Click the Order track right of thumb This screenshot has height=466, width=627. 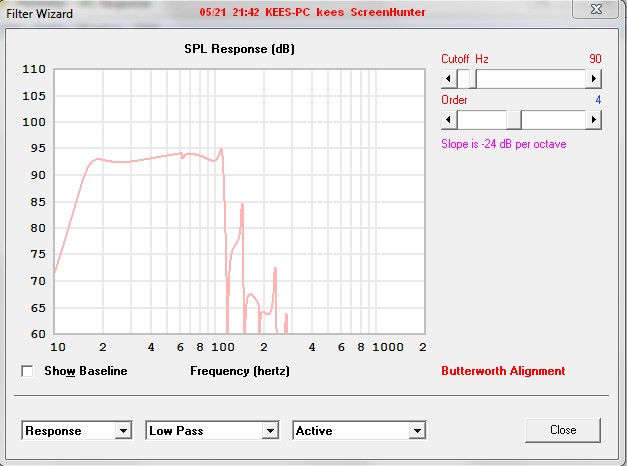[x=553, y=120]
